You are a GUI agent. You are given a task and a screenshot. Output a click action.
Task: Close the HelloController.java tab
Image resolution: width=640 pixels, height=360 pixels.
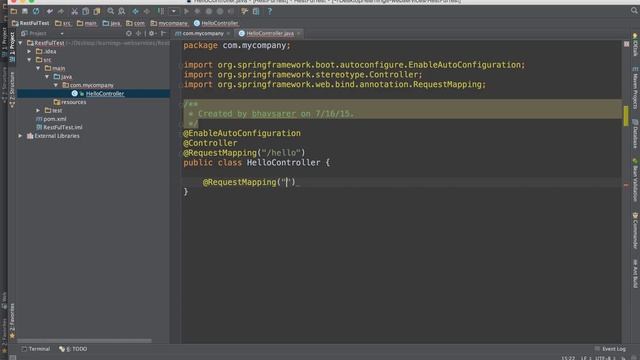(x=299, y=33)
